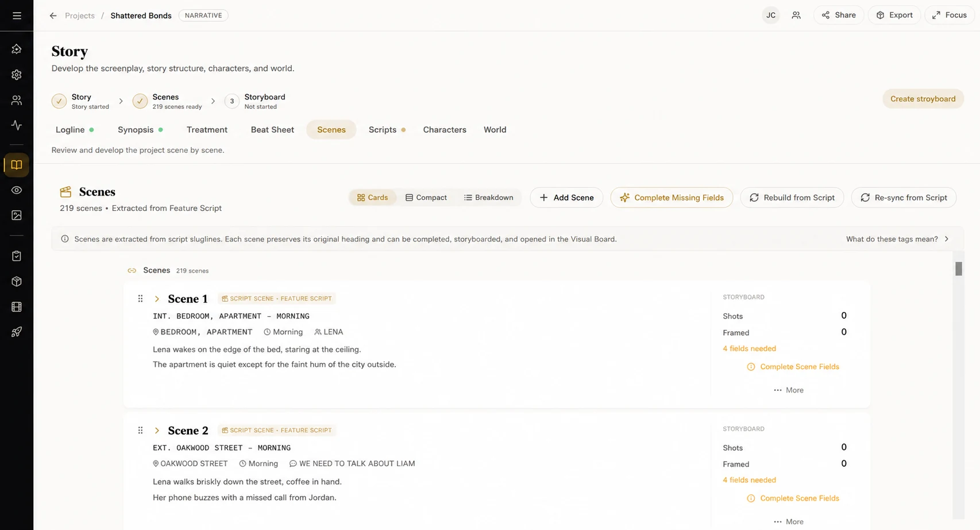This screenshot has width=980, height=530.
Task: Open the Scripts tab
Action: tap(387, 130)
